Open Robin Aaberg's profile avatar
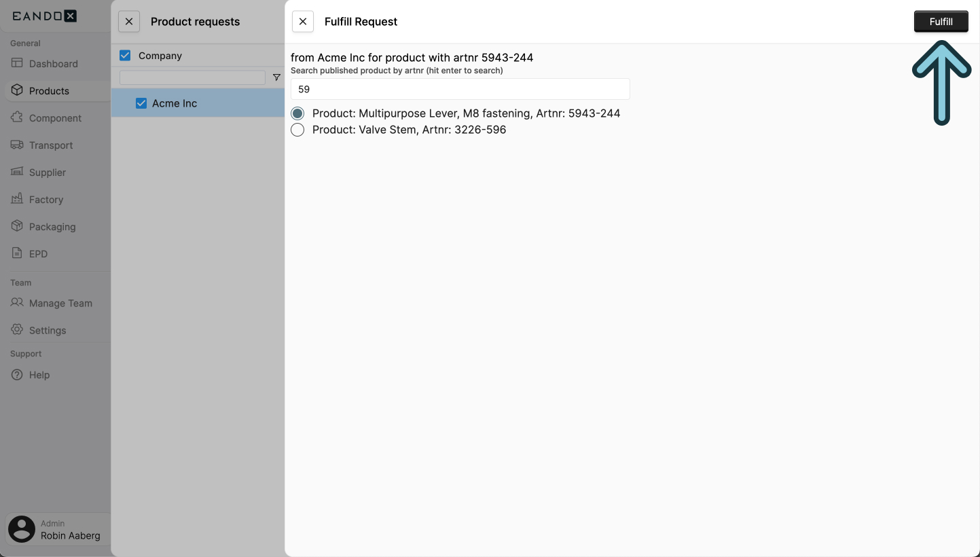Image resolution: width=980 pixels, height=557 pixels. click(x=21, y=529)
